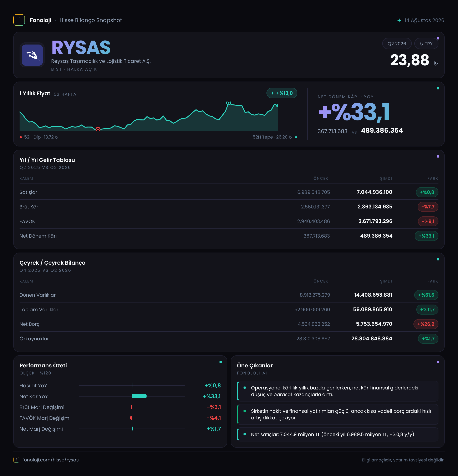Click the sparkle icon beside 14 Ağustos 2026
The height and width of the screenshot is (476, 458).
point(399,20)
